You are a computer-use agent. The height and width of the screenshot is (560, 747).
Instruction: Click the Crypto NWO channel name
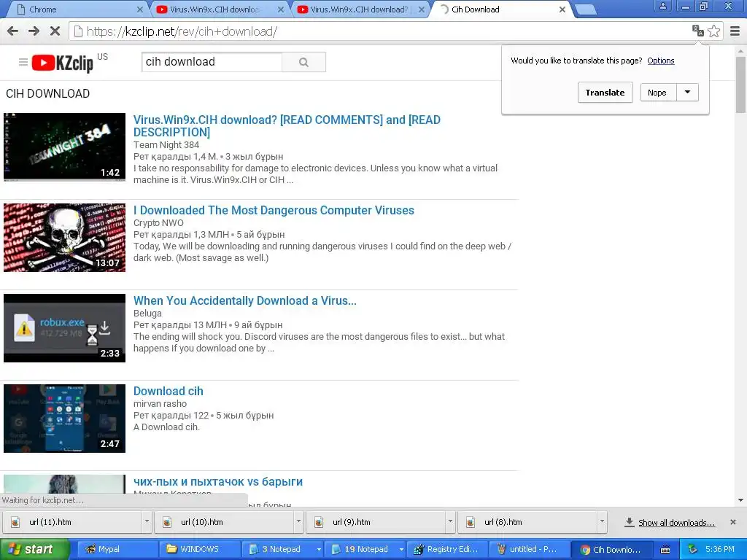coord(158,223)
